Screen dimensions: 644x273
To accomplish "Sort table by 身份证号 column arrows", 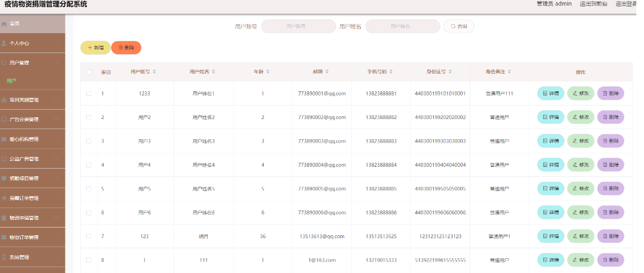I will point(450,72).
